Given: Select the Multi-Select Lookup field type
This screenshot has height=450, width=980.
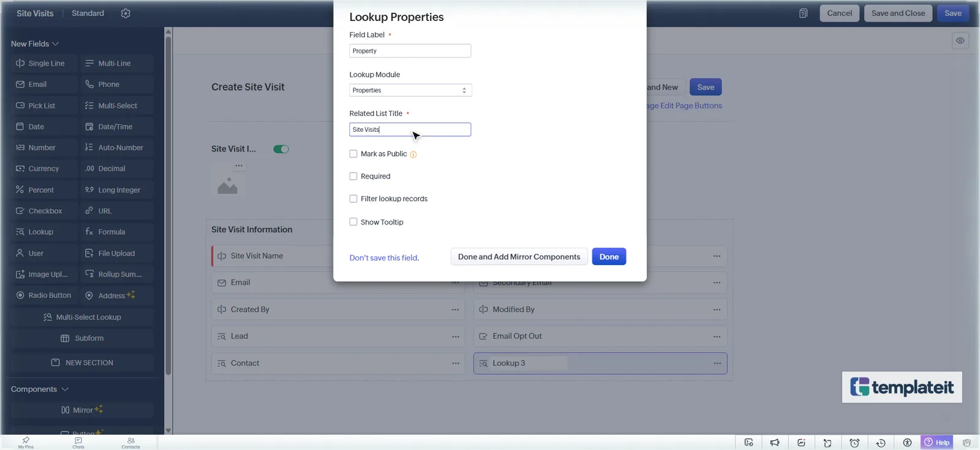Looking at the screenshot, I should (82, 318).
